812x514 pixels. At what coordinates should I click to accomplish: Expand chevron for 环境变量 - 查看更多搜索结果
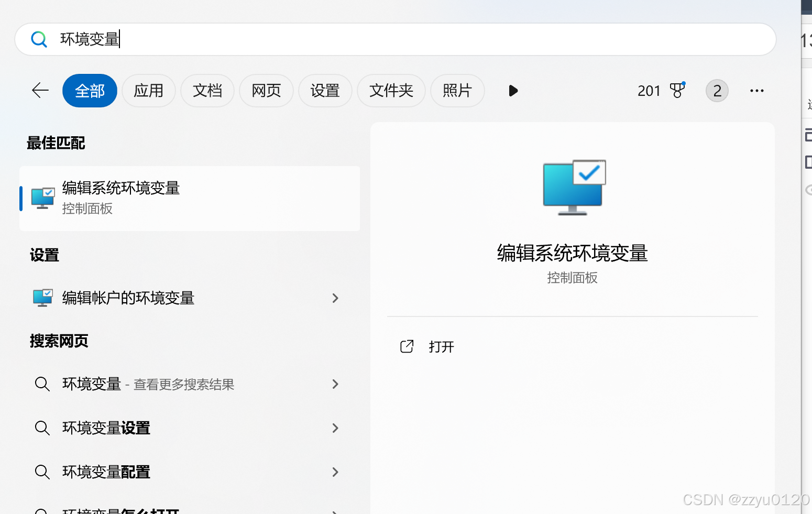tap(335, 384)
